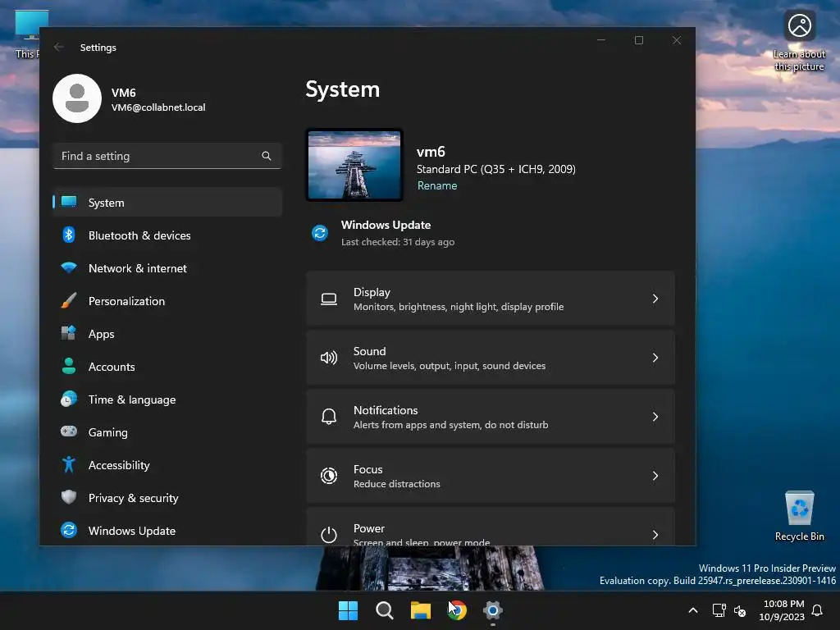Image resolution: width=840 pixels, height=630 pixels.
Task: Show hidden icons in the system tray
Action: 692,610
